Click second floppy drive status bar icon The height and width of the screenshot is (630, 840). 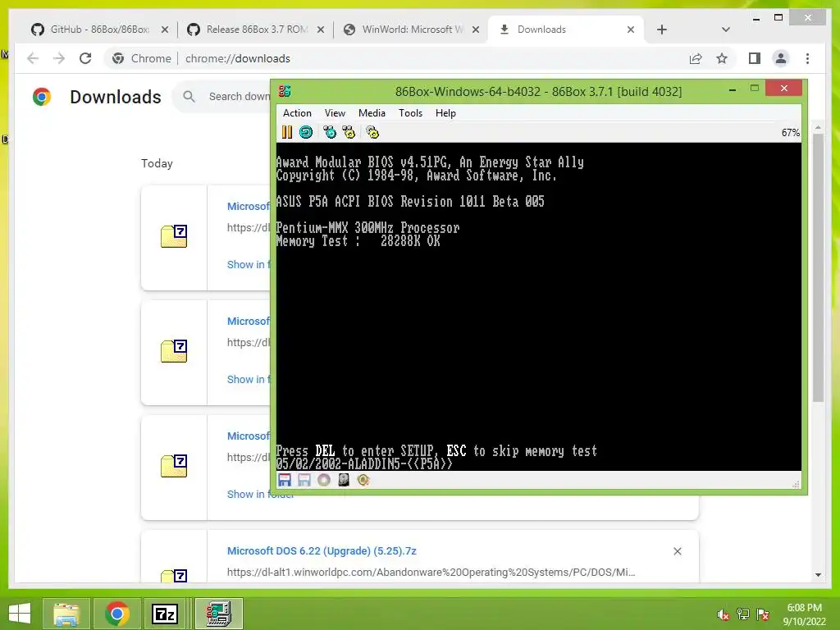304,480
